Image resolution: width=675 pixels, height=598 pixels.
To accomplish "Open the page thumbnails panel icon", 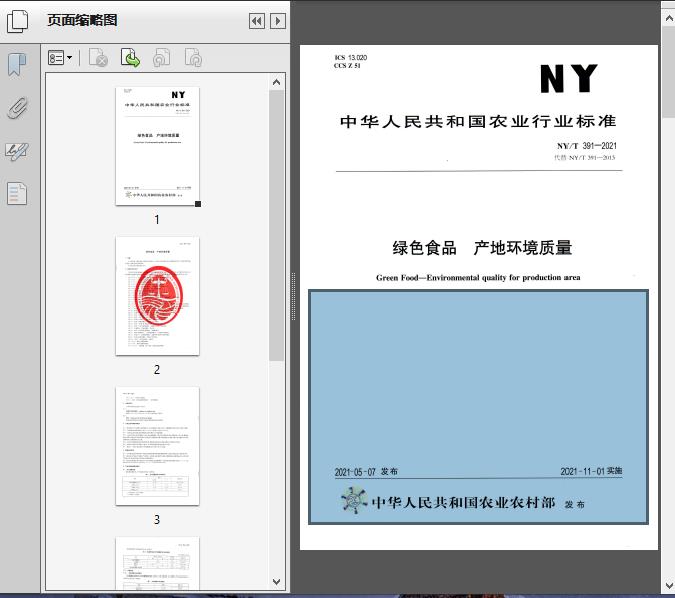I will click(17, 21).
